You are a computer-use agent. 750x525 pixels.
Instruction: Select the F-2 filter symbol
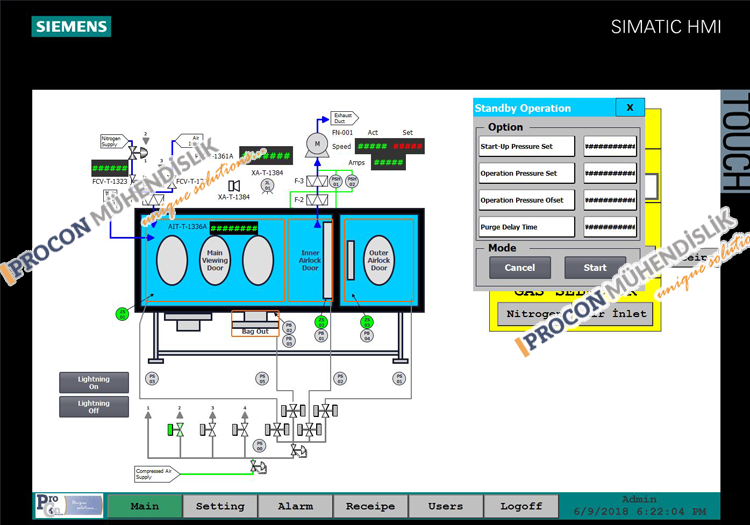[317, 199]
